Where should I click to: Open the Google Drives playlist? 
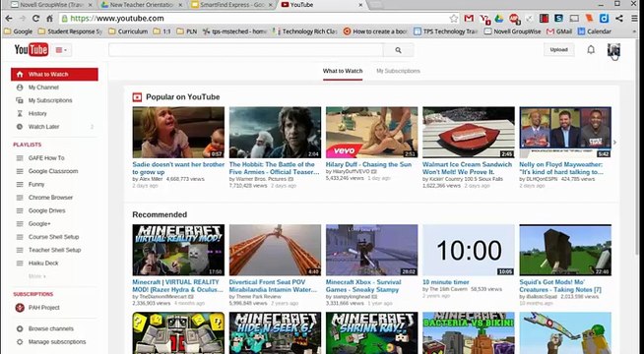coord(47,210)
